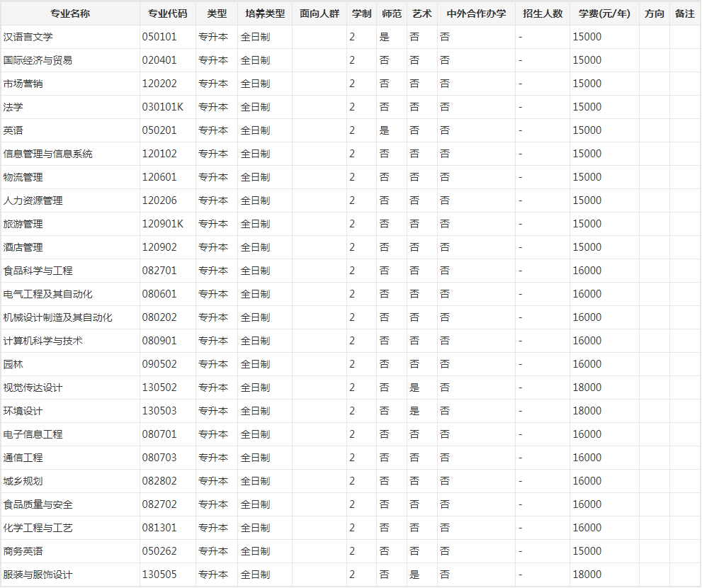The image size is (702, 588).
Task: Click major code 120102
Action: [x=159, y=154]
